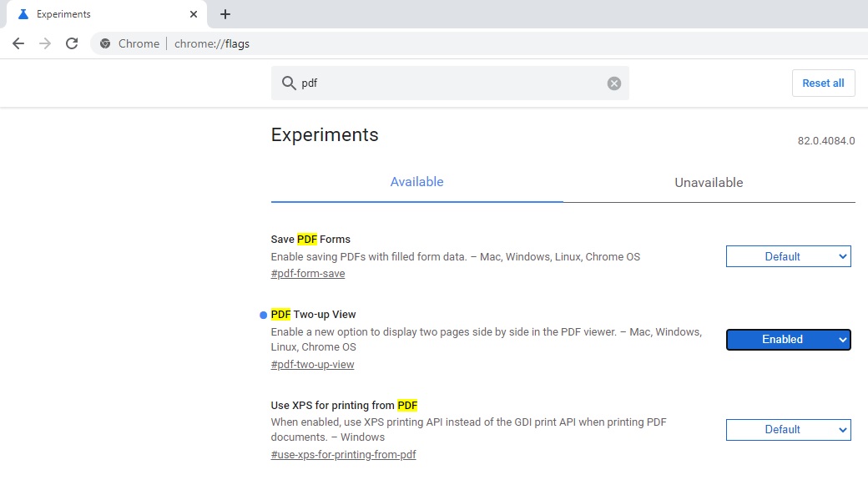The height and width of the screenshot is (480, 868).
Task: Click the search magnifier icon
Action: [289, 83]
